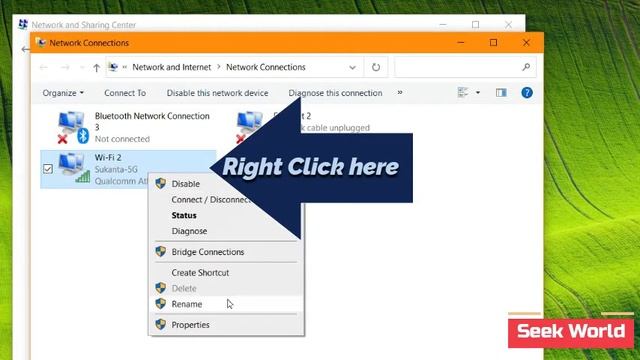Select Bridge Connections menu entry
640x360 pixels.
pos(207,252)
